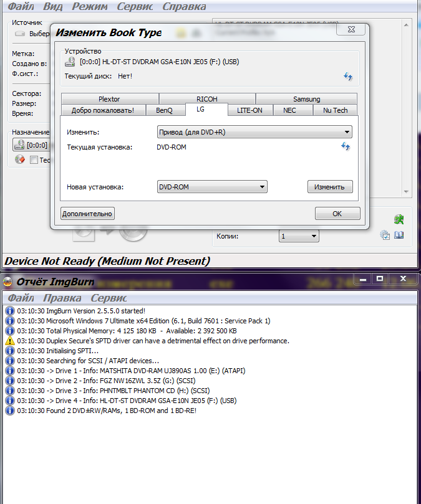This screenshot has height=504, width=421.
Task: Click the settings gear calculator icon
Action: [385, 235]
